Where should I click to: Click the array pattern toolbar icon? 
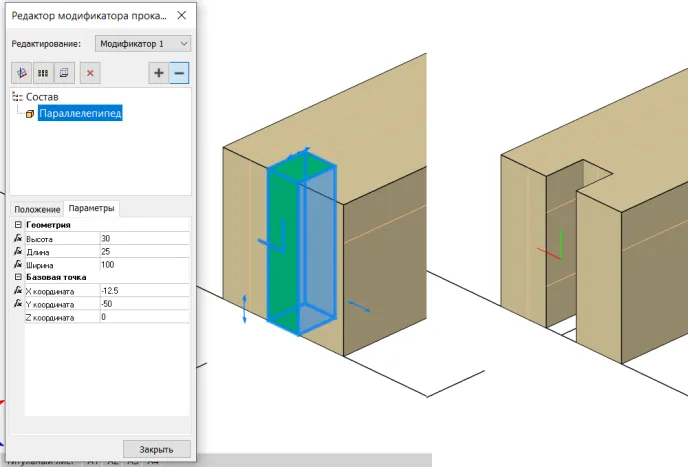point(43,73)
